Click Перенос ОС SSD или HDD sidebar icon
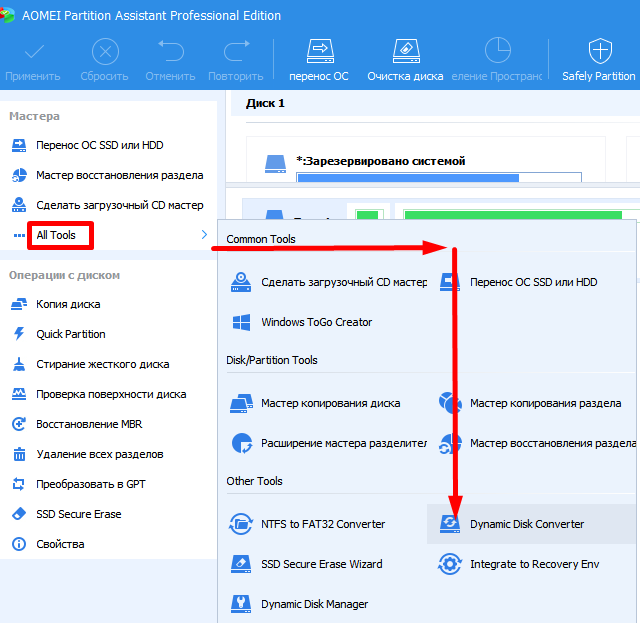Image resolution: width=640 pixels, height=623 pixels. pos(19,145)
